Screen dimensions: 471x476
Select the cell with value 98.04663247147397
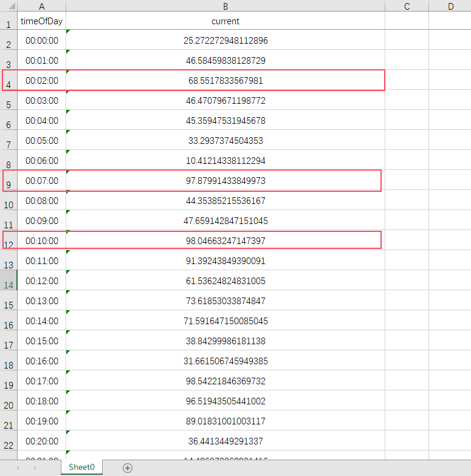(x=225, y=241)
